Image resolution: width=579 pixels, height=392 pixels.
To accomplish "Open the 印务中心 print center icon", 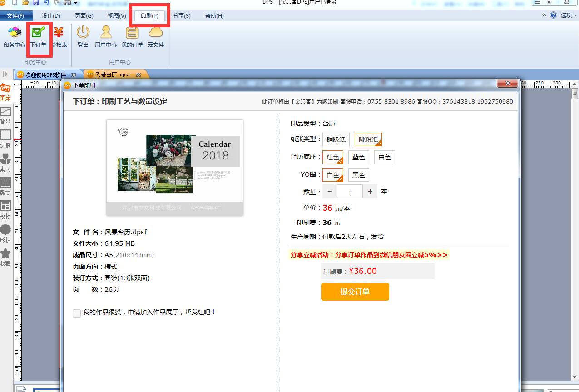I will point(14,37).
